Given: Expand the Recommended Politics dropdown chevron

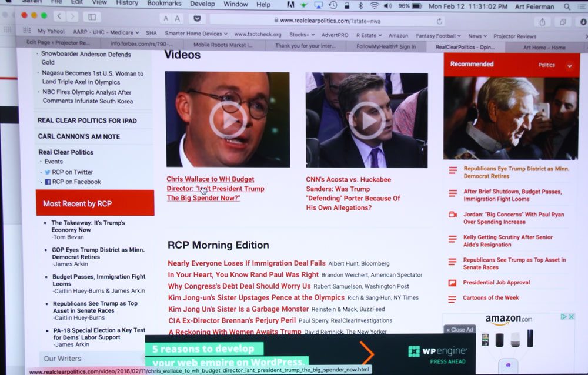Looking at the screenshot, I should point(570,66).
